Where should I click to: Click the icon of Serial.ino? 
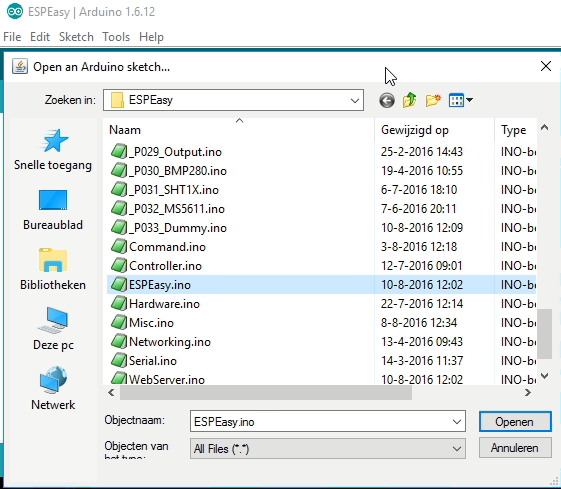click(x=119, y=361)
